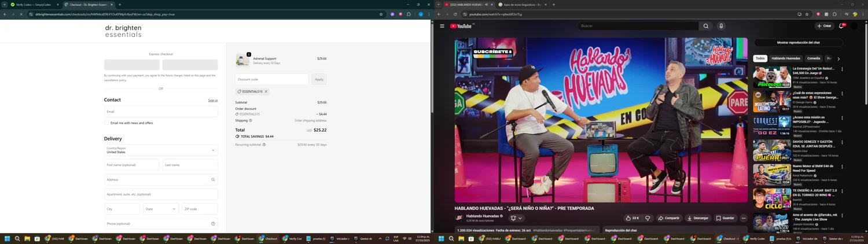Open extensions puzzle icon in checkout browser
Image resolution: width=868 pixels, height=244 pixels.
[409, 14]
